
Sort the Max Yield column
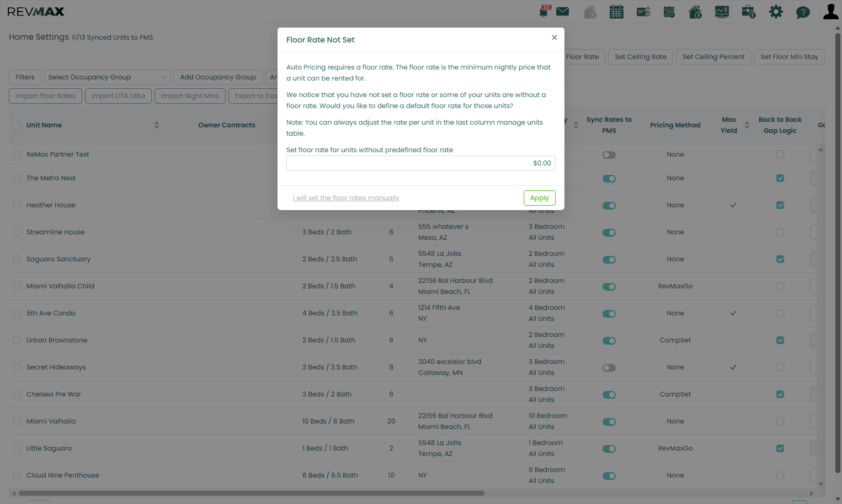point(747,125)
